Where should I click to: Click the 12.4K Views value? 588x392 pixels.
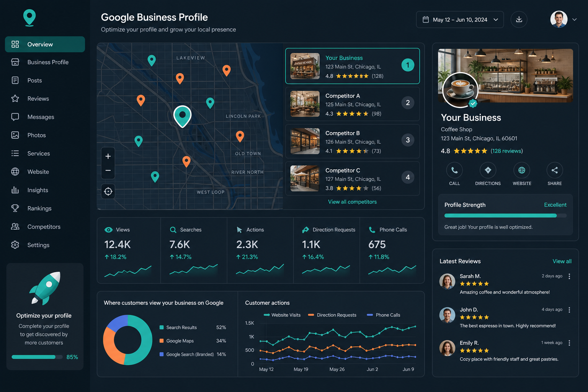118,245
